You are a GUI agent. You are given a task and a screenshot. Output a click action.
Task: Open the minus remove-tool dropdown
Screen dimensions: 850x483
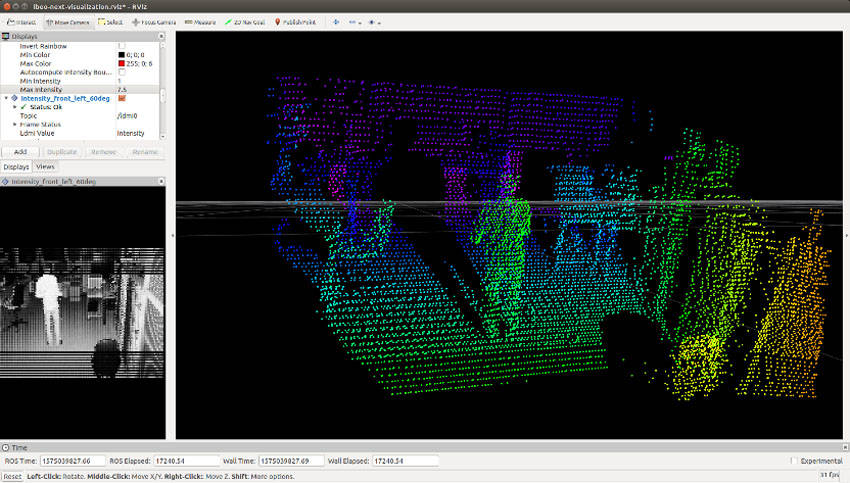(356, 22)
